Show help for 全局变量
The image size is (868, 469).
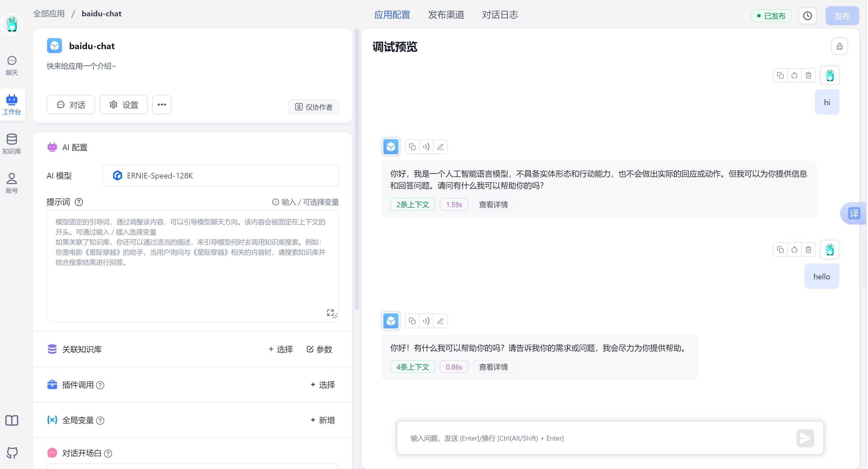[100, 420]
